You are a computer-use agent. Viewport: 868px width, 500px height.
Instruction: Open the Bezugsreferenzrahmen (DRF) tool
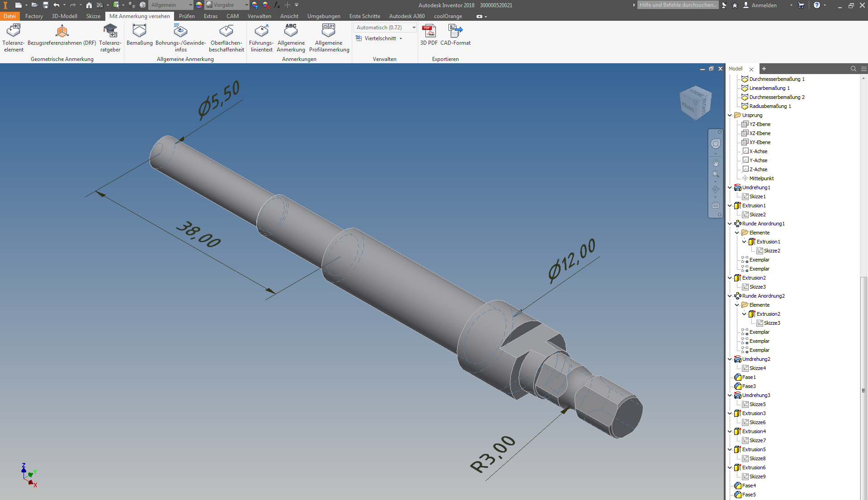[x=62, y=31]
